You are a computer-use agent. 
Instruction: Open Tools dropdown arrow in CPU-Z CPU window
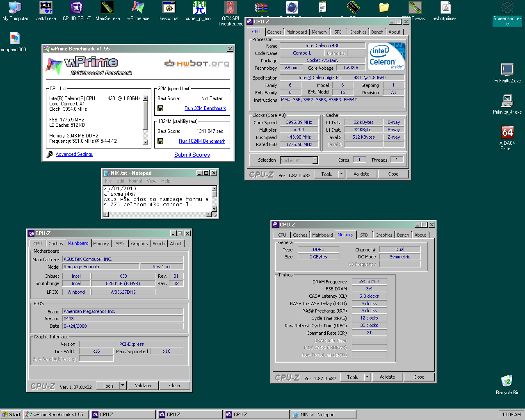click(x=341, y=174)
